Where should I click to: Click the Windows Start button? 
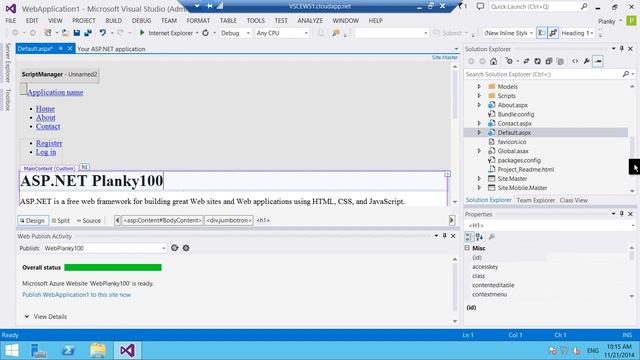(11, 350)
